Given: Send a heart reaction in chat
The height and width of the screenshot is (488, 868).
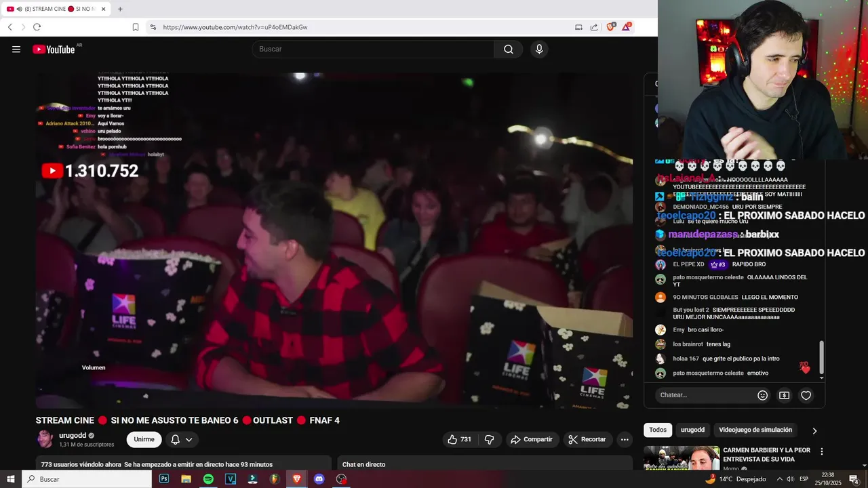Looking at the screenshot, I should click(x=806, y=395).
